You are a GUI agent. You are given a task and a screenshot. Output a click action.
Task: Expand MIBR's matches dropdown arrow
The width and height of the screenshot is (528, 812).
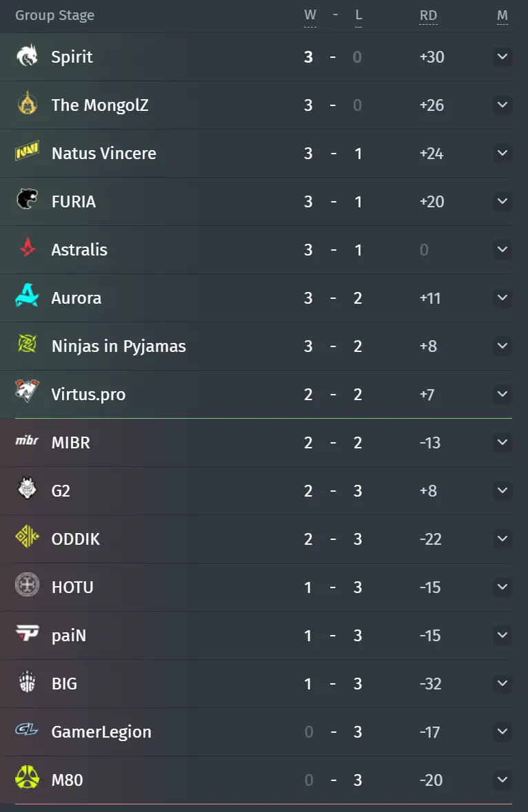point(502,442)
